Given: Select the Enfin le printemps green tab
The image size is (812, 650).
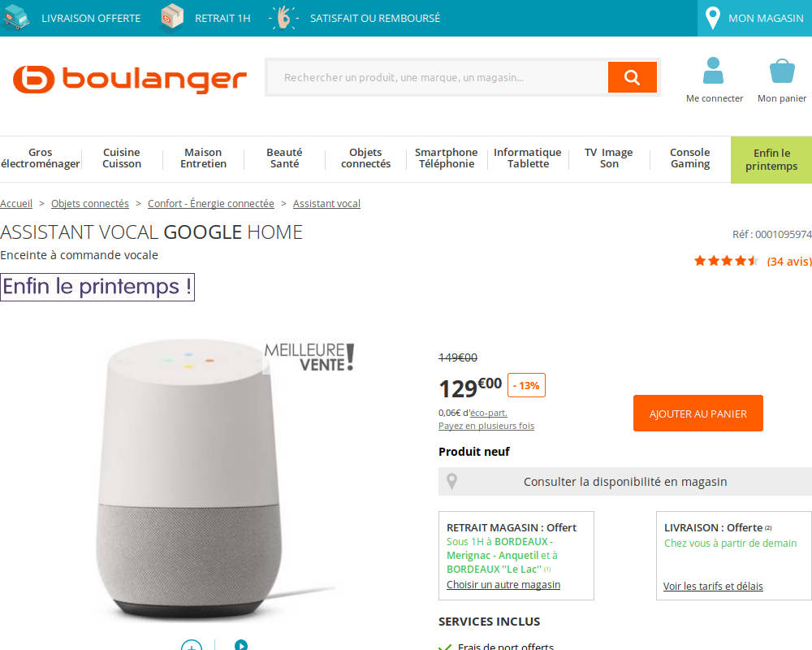Looking at the screenshot, I should (x=771, y=159).
